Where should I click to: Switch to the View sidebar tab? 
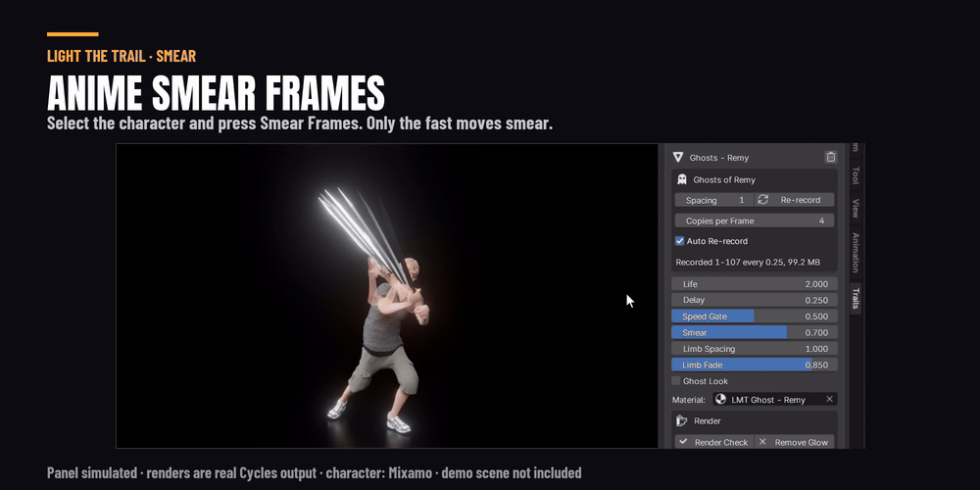(x=856, y=208)
